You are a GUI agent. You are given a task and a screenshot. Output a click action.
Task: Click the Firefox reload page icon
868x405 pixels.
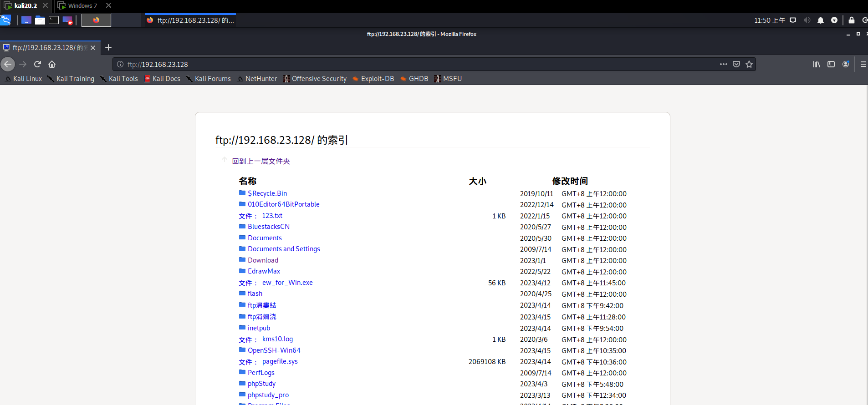pos(37,64)
